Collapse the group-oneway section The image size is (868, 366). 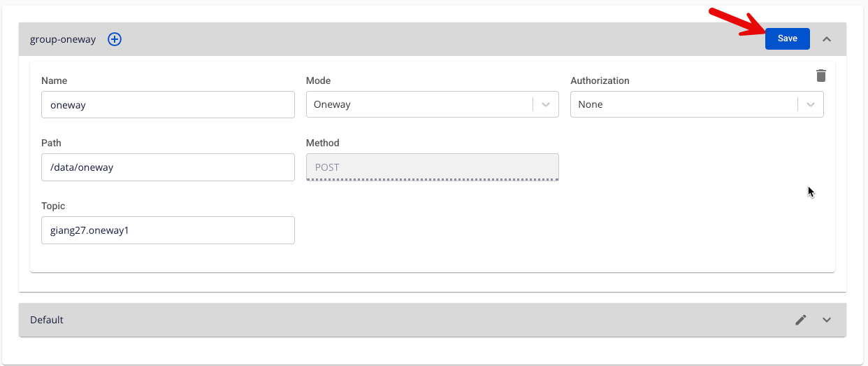(827, 39)
